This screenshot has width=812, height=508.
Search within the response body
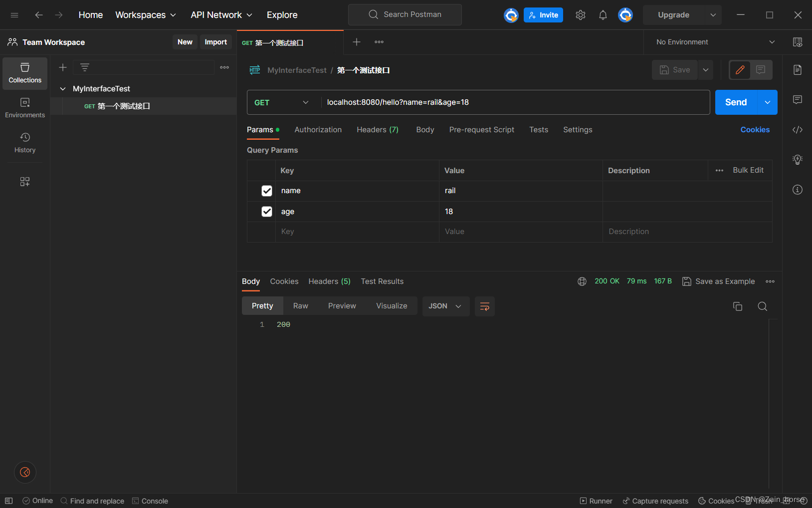click(x=763, y=306)
